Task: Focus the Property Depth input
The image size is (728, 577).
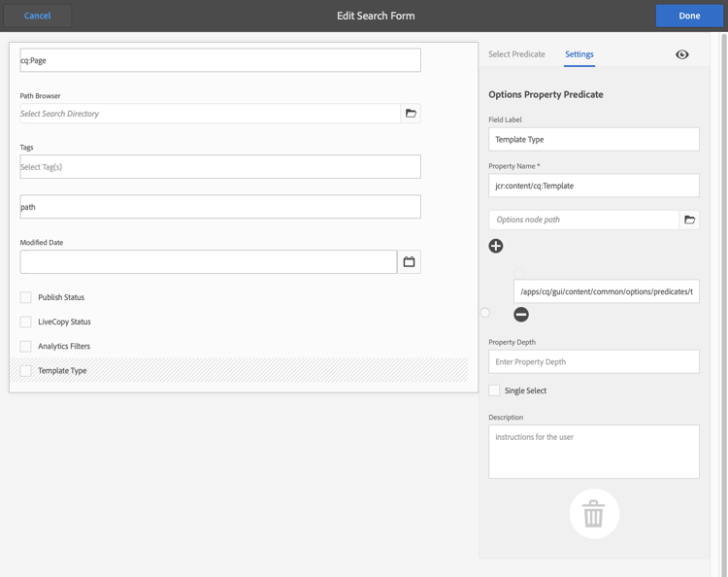Action: pos(594,361)
